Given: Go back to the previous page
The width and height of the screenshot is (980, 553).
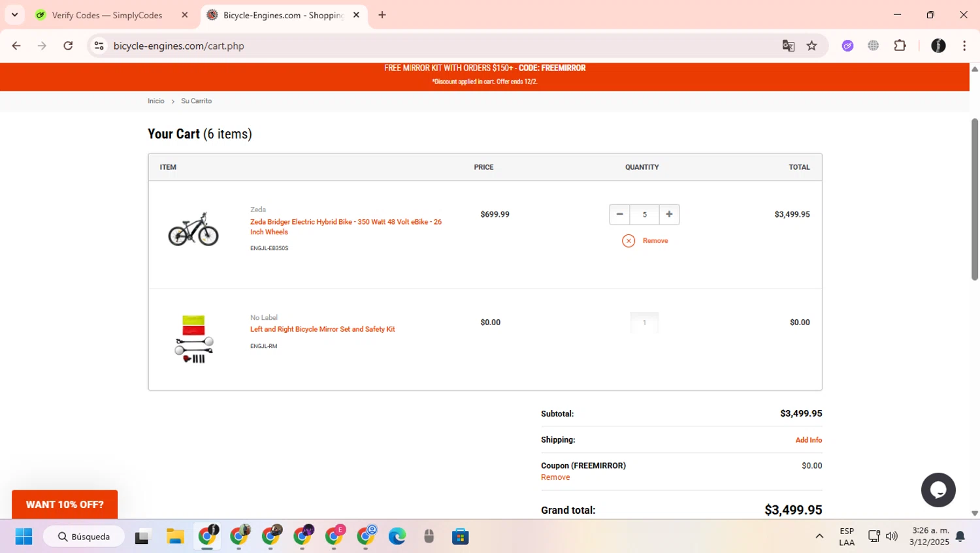Looking at the screenshot, I should coord(16,46).
